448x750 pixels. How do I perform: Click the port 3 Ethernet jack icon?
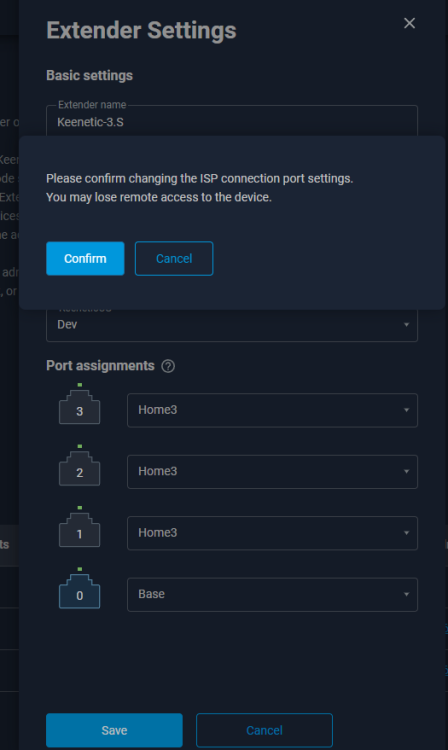(x=79, y=407)
